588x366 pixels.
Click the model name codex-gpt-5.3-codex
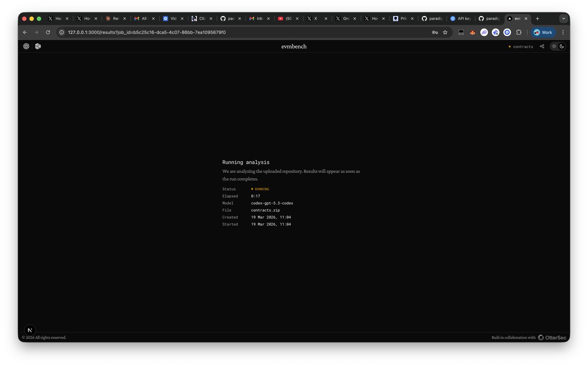pos(272,203)
